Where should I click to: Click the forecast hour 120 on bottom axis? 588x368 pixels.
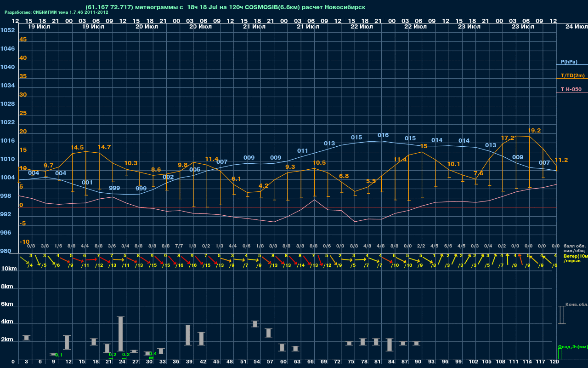tap(554, 362)
